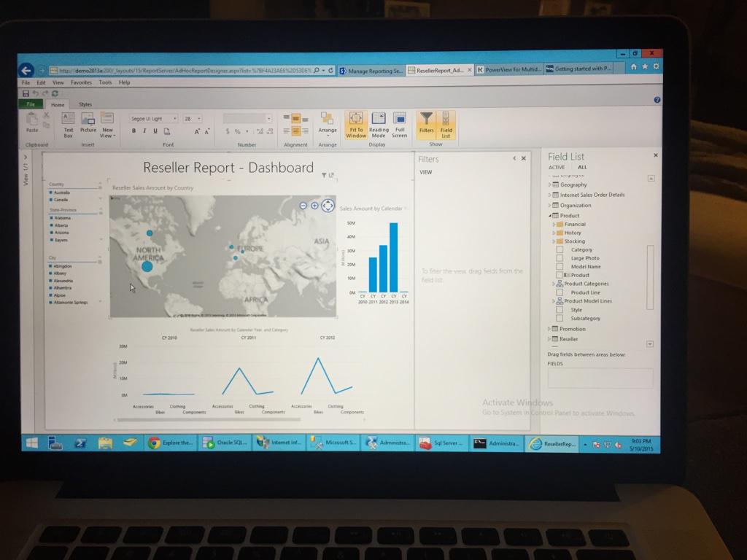Toggle the Field List from the ribbon
Viewport: 747px width, 560px height.
(446, 125)
